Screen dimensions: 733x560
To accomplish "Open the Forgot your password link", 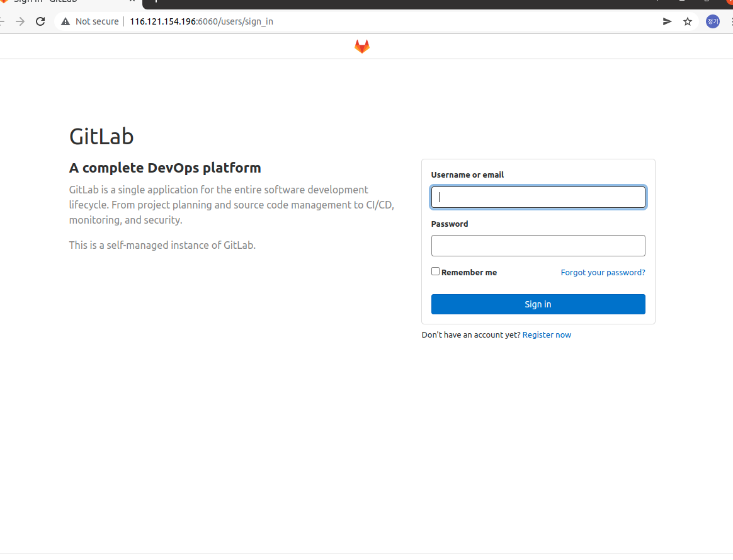I will tap(603, 273).
